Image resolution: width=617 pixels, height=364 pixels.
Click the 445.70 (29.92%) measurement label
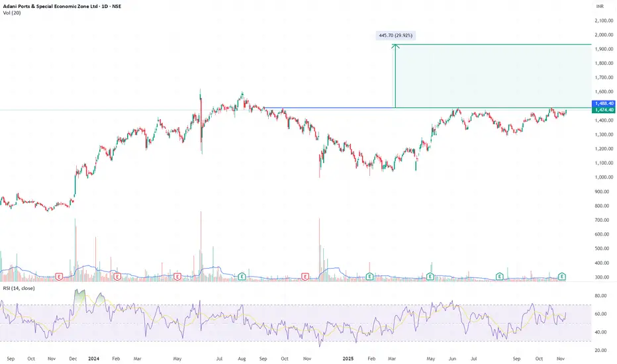[x=395, y=36]
